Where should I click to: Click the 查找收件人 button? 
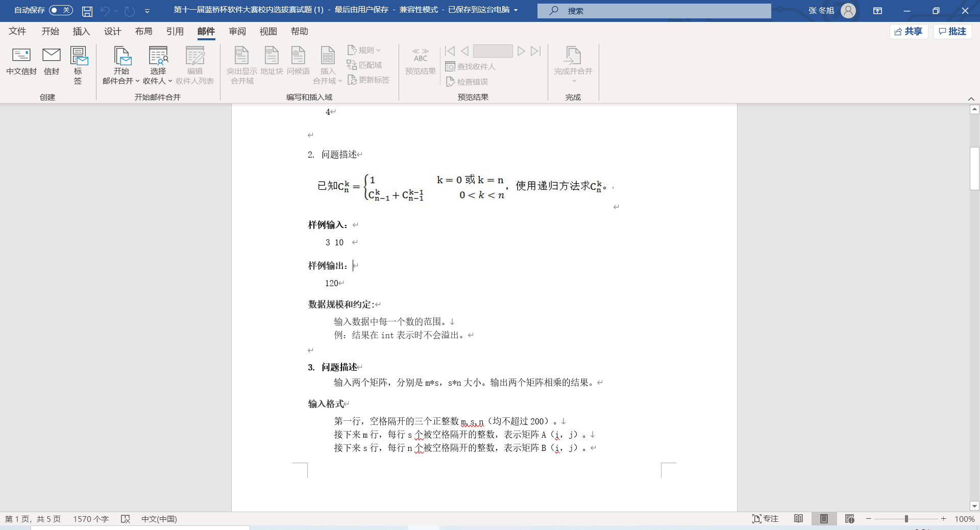470,66
